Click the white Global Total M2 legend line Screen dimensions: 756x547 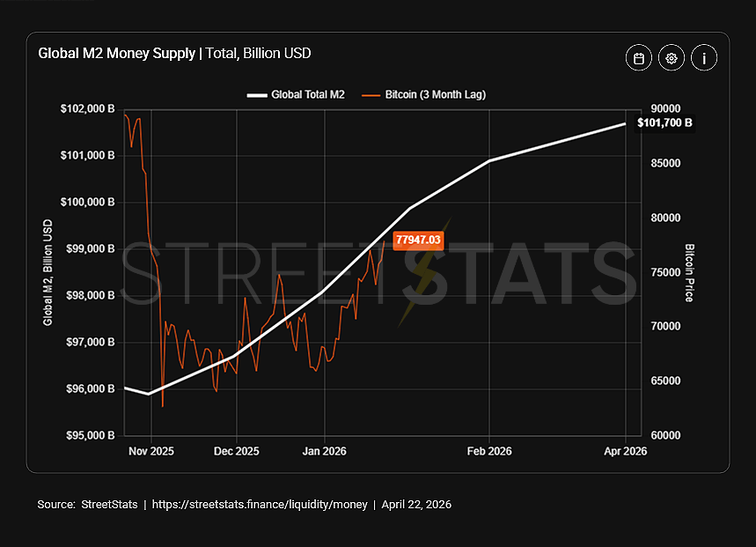click(x=256, y=94)
